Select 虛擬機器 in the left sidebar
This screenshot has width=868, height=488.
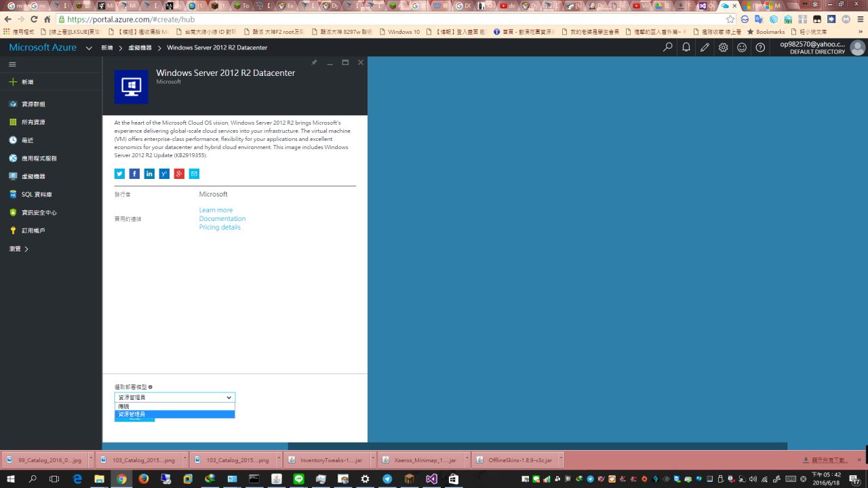(33, 176)
